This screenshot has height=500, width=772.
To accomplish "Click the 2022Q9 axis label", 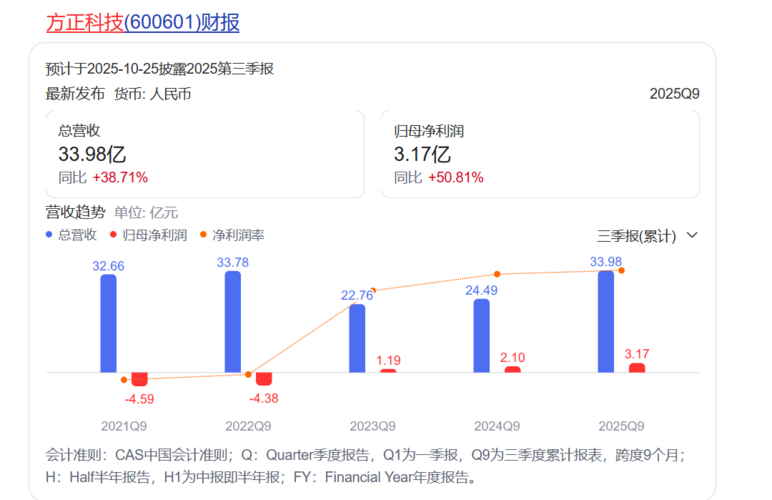I will pyautogui.click(x=248, y=426).
